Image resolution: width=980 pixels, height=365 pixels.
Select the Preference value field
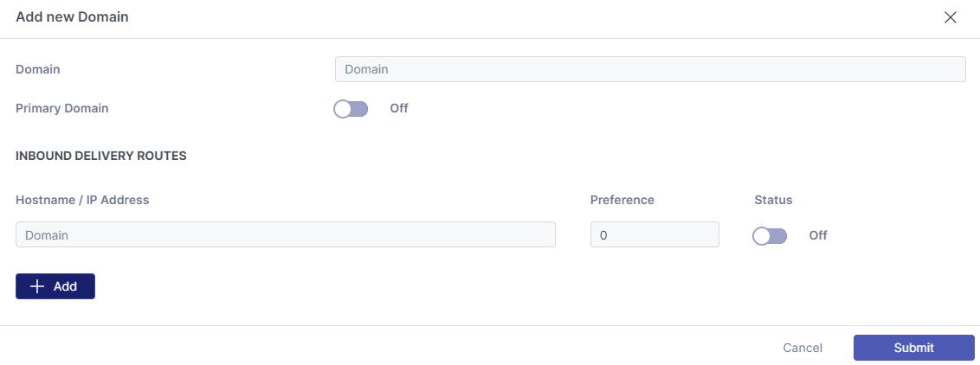[x=654, y=234]
